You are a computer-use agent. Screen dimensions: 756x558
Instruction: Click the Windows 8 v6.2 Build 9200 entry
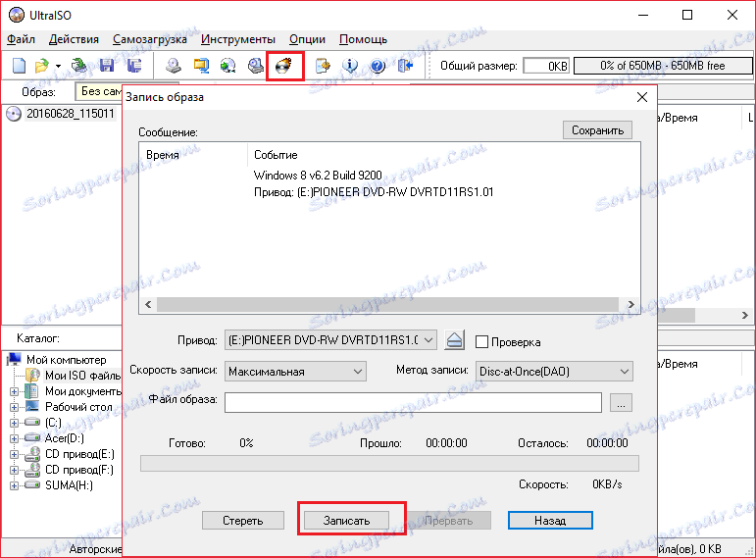[318, 176]
